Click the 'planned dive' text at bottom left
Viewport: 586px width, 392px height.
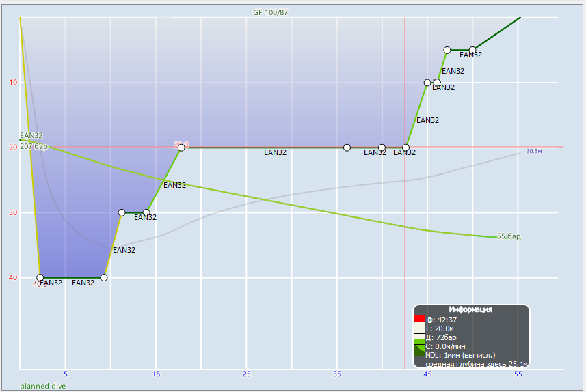(42, 387)
